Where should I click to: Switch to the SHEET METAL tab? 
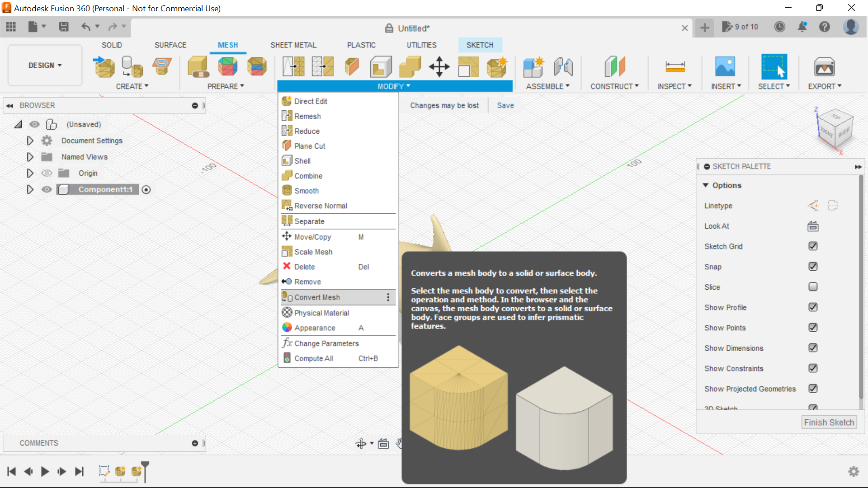(293, 45)
